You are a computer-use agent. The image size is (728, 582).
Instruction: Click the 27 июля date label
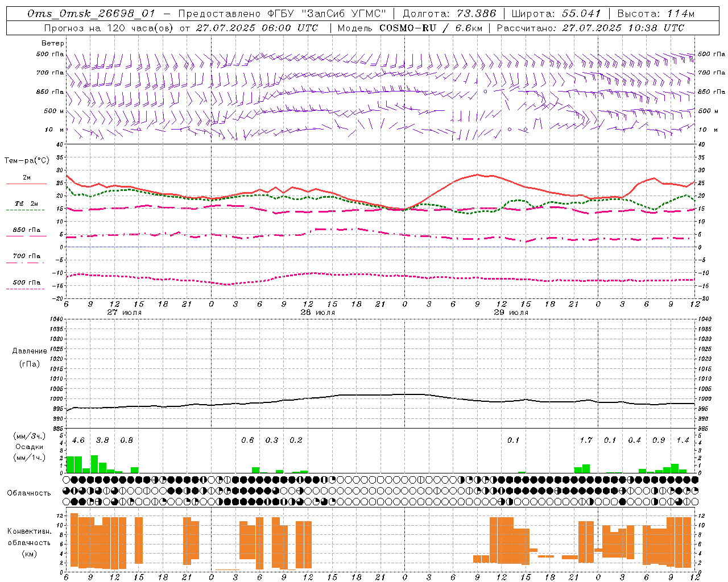(125, 313)
